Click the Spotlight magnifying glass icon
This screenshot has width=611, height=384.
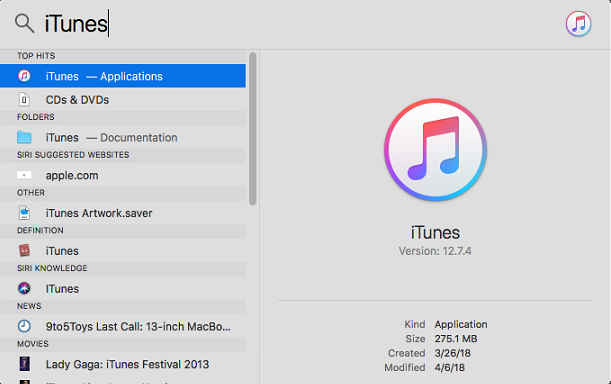point(25,23)
